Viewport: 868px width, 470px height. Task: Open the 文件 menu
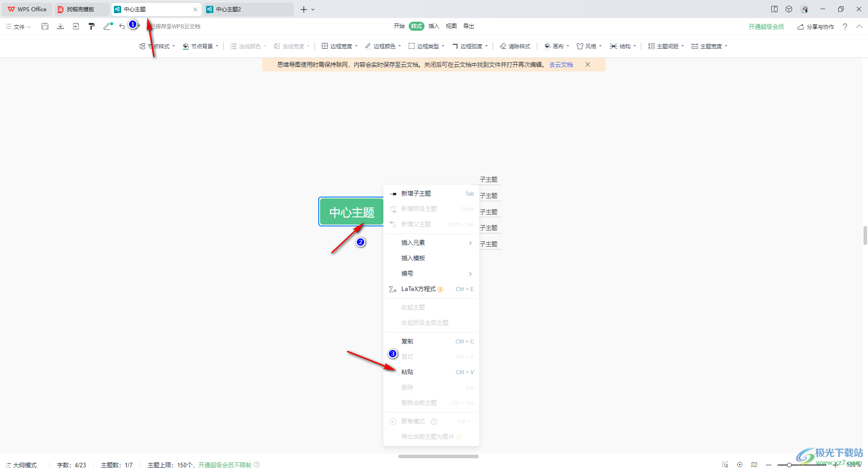click(18, 27)
